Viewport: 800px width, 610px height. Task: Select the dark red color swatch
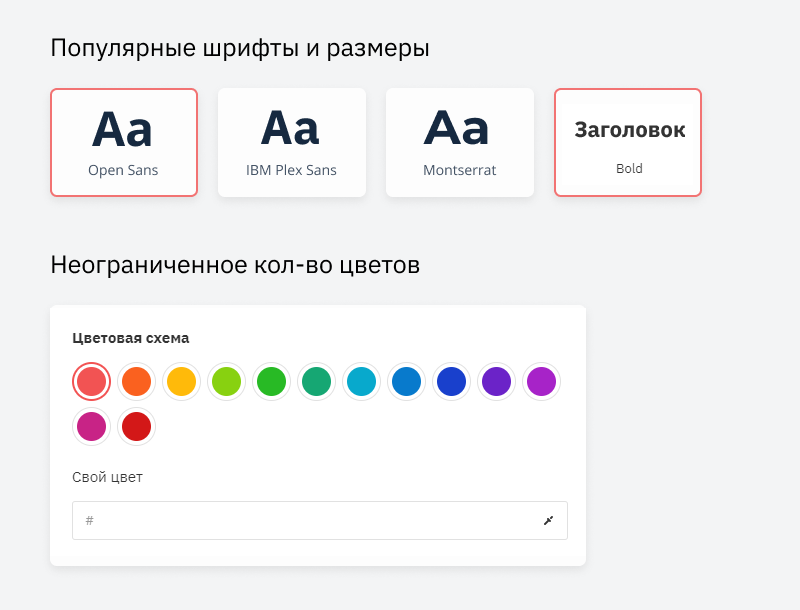[x=136, y=426]
